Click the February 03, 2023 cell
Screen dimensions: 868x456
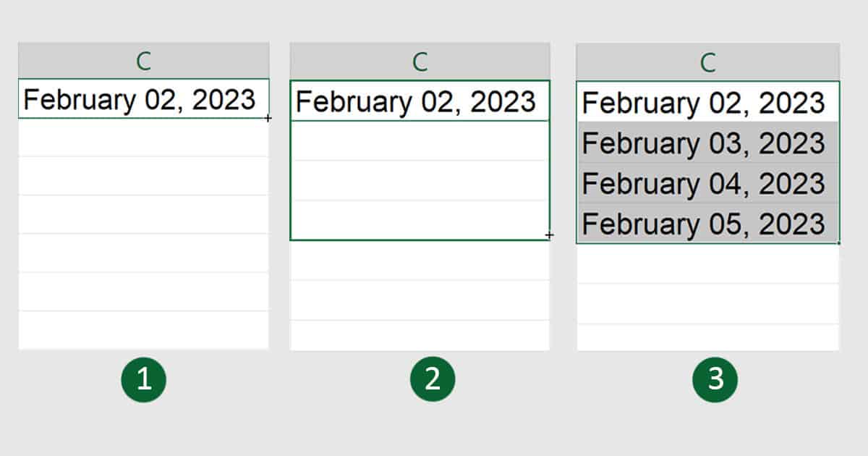(707, 143)
